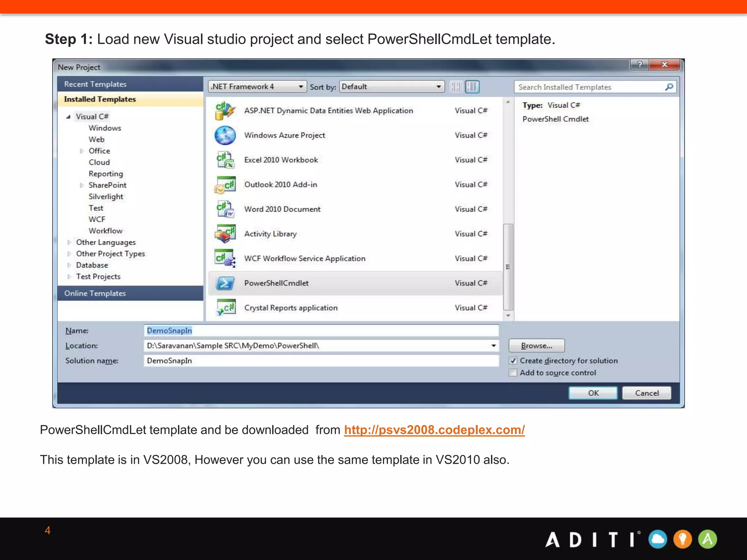Click the WCF Workflow Service Application icon
The width and height of the screenshot is (747, 560).
coord(225,258)
